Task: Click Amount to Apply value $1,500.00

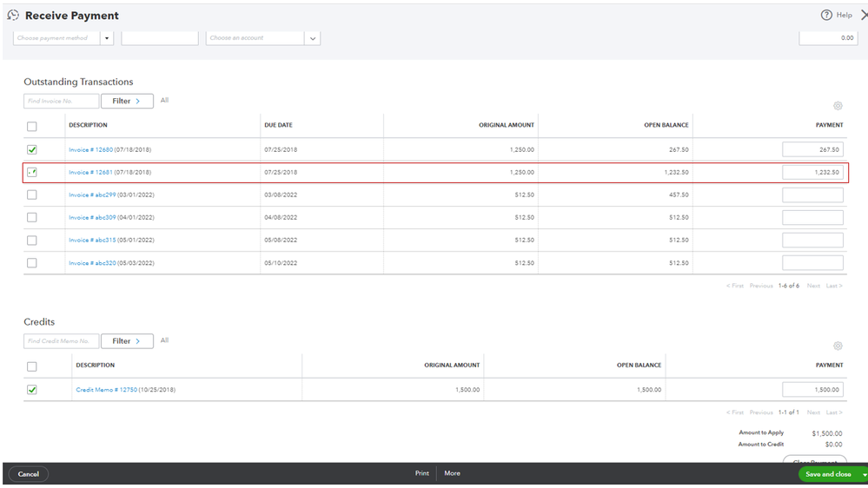Action: click(x=827, y=433)
